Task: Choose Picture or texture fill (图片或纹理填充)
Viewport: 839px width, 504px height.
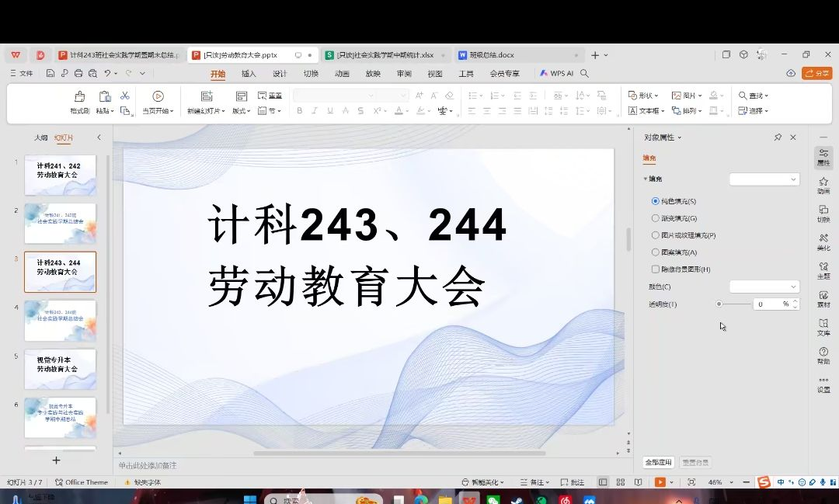Action: click(x=656, y=235)
